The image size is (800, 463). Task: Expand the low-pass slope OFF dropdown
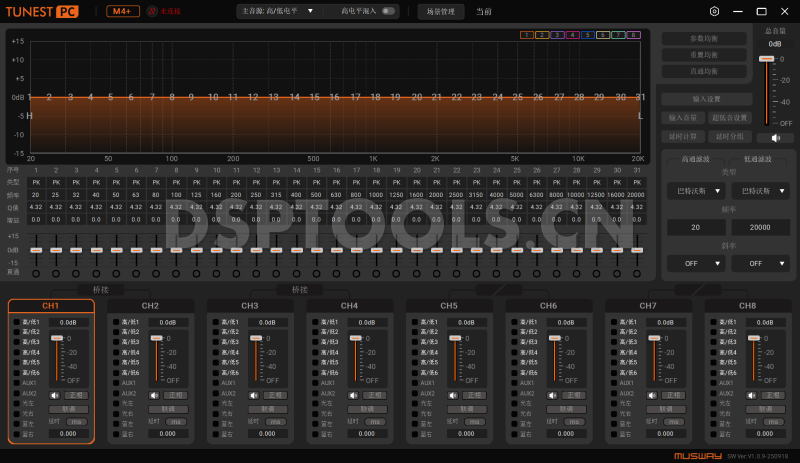pos(761,263)
